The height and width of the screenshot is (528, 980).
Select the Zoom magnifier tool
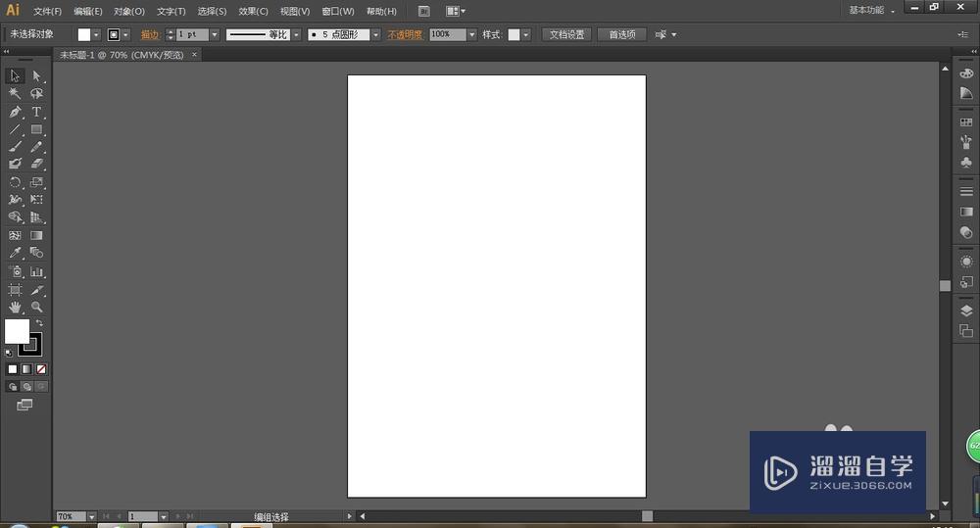[x=36, y=308]
